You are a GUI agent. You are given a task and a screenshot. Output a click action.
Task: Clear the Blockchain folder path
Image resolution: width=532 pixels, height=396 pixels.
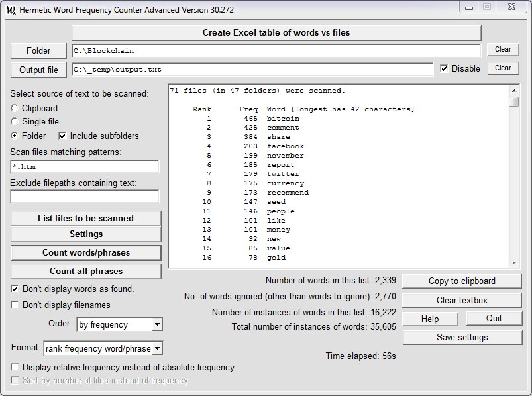pos(502,49)
